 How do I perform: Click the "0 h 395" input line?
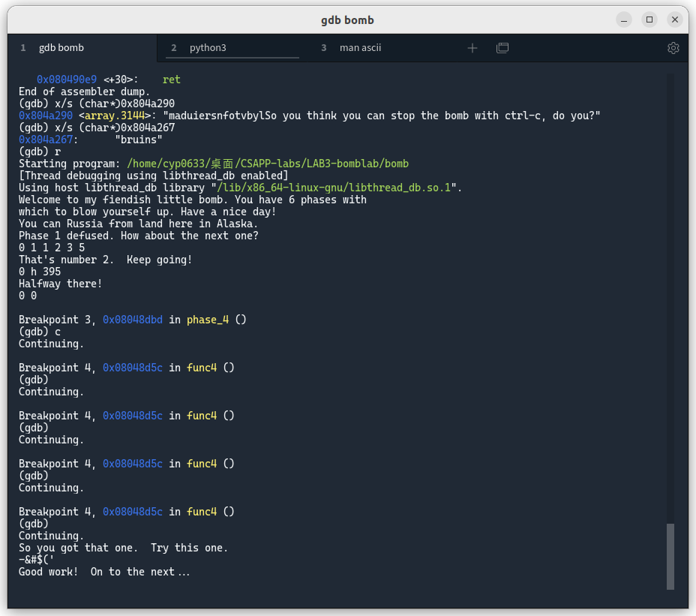[40, 272]
